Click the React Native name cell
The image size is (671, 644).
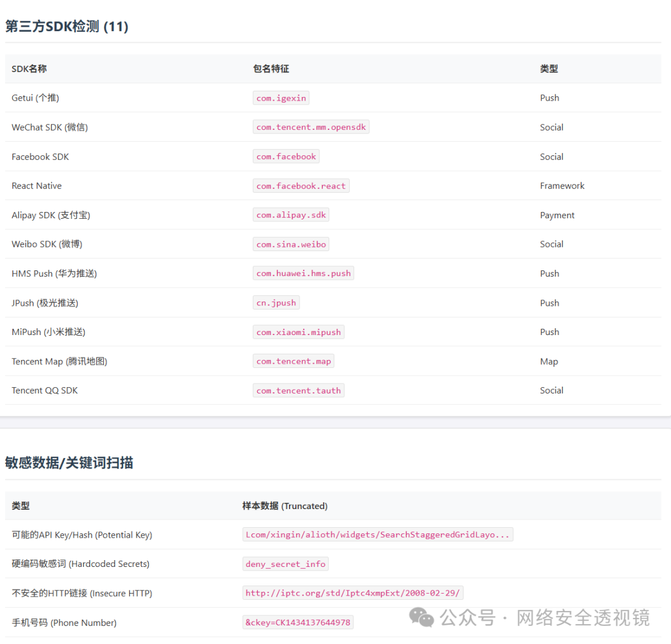click(37, 186)
